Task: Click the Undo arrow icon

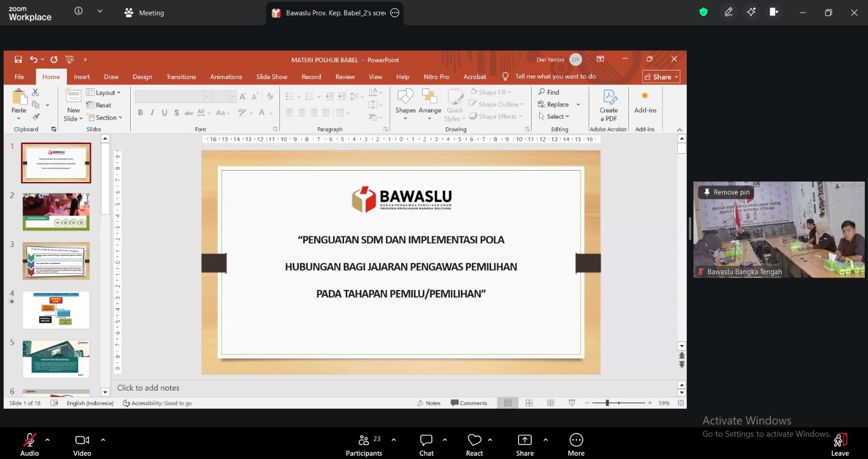Action: [x=34, y=60]
